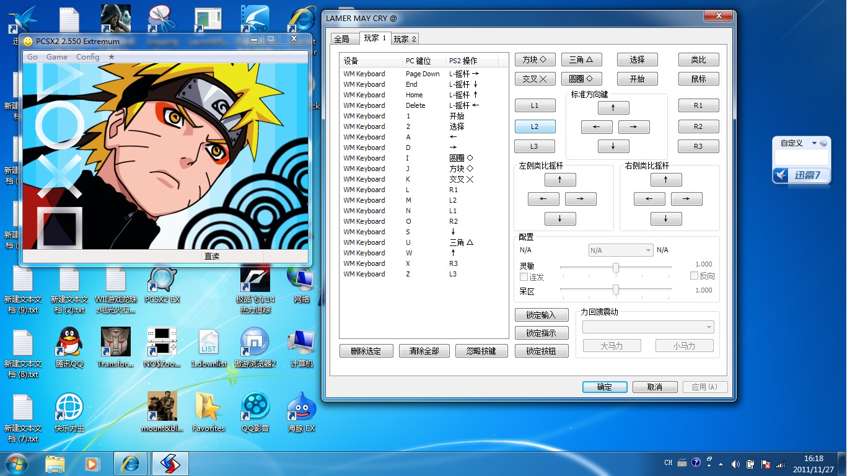Enable the 反向 checkbox
Screen dimensions: 868x476
coord(695,276)
